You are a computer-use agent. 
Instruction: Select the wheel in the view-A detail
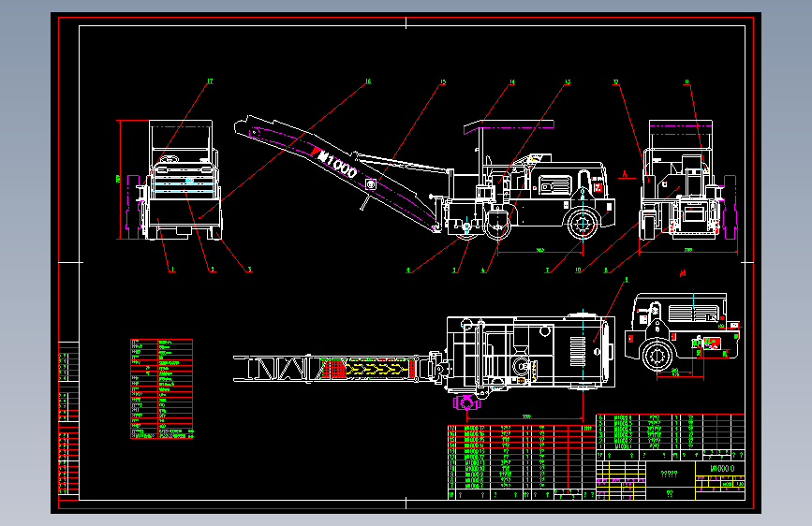click(x=657, y=355)
